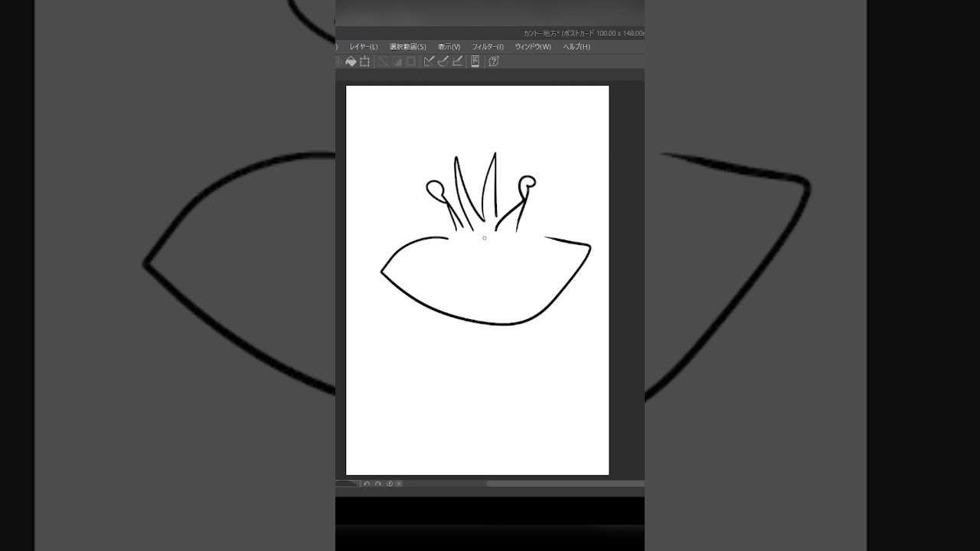Click the Invert selected area icon

397,61
